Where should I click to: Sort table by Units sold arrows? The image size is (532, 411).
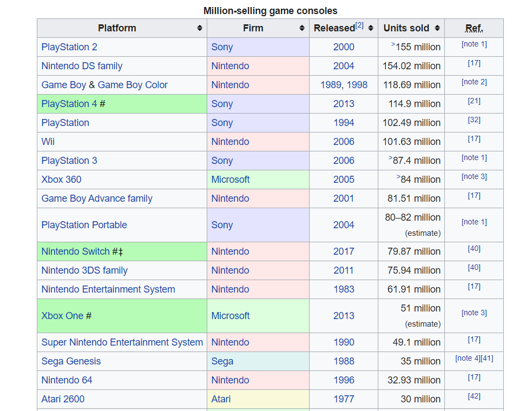[437, 28]
